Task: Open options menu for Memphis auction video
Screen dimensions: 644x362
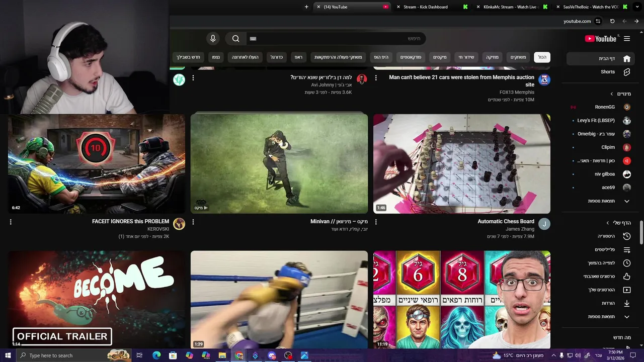Action: [376, 78]
